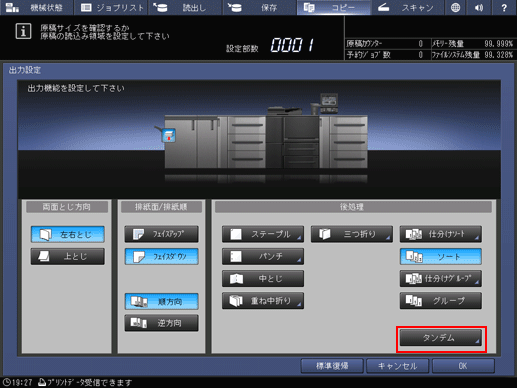Viewport: 517px width, 388px height.
Task: Select 順方向 forward output order
Action: click(161, 301)
